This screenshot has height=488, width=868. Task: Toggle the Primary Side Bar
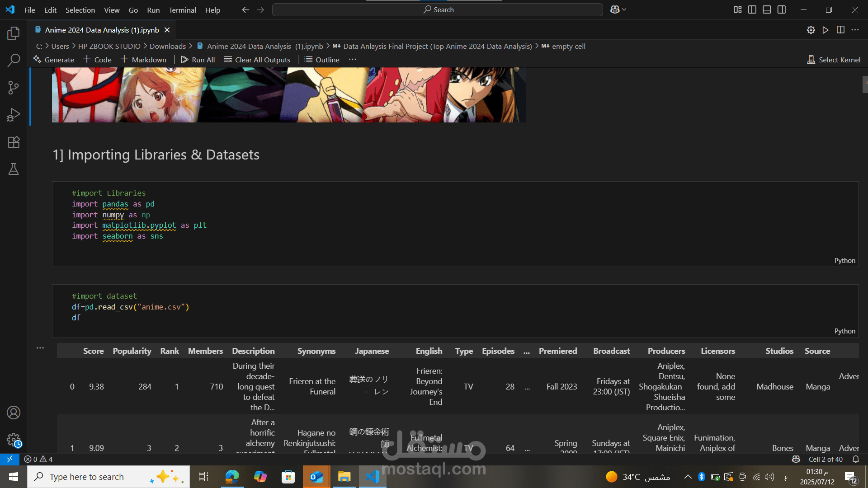coord(752,9)
